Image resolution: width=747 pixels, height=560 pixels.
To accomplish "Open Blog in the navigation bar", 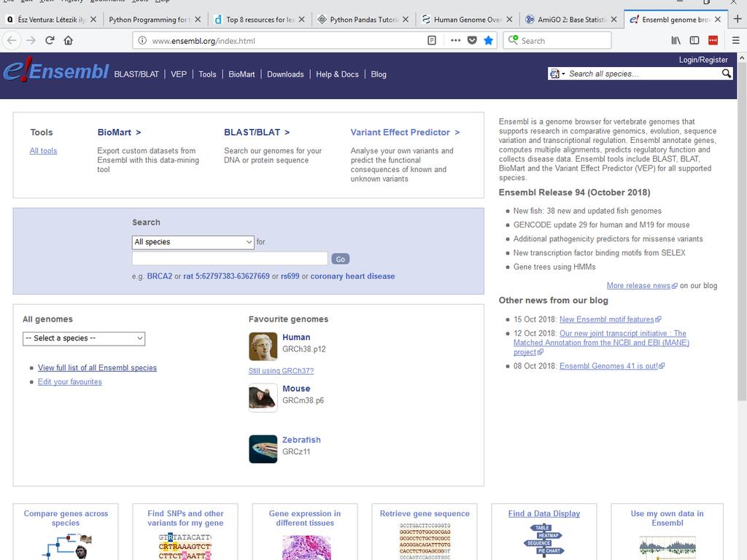I will tap(379, 74).
